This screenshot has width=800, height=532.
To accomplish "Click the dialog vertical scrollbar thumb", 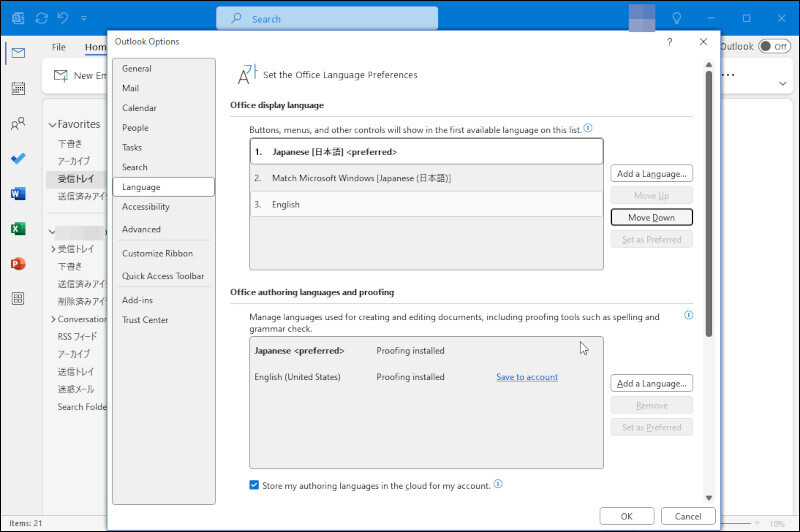I will [x=709, y=204].
